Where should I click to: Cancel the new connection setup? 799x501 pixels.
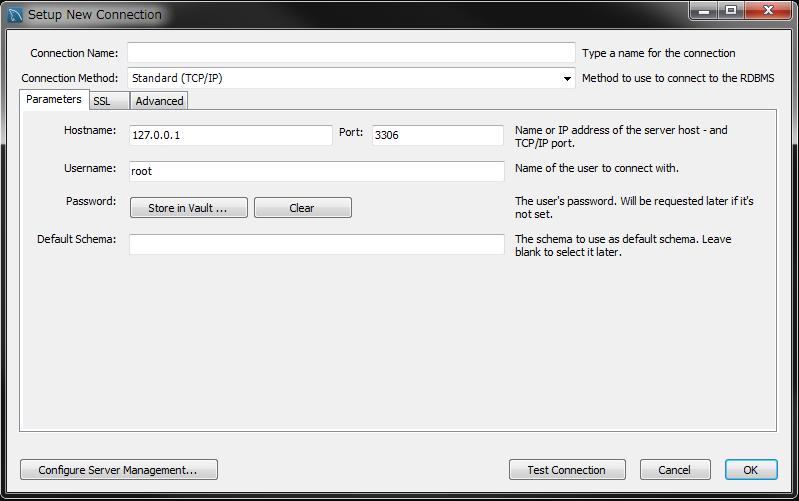click(675, 469)
